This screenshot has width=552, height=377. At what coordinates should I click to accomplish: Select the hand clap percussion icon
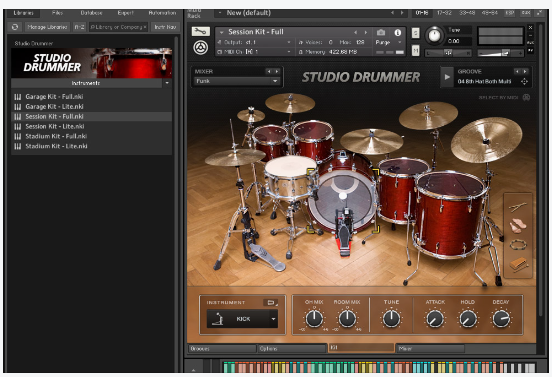(x=518, y=225)
